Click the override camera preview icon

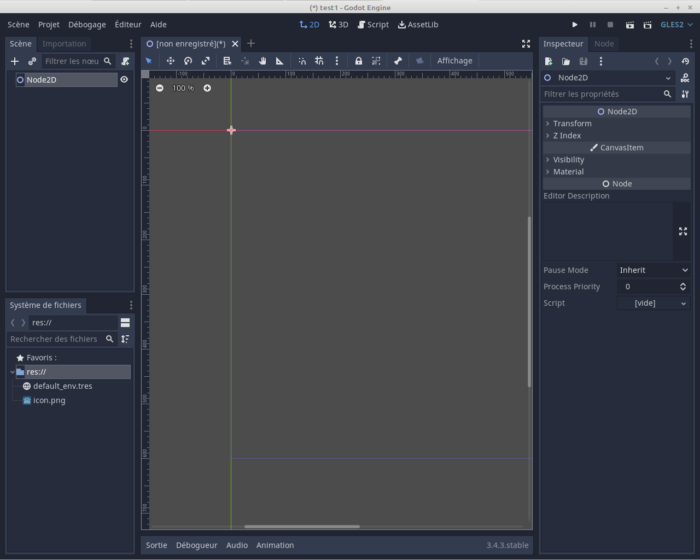[420, 61]
